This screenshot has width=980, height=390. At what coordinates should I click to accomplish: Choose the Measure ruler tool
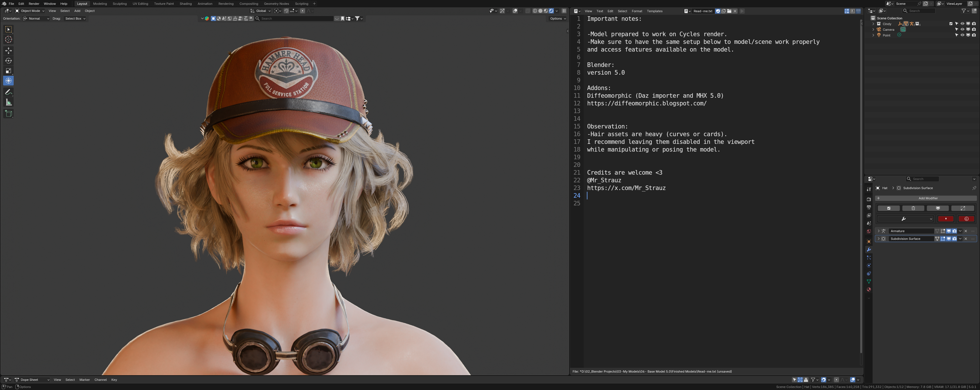point(8,102)
